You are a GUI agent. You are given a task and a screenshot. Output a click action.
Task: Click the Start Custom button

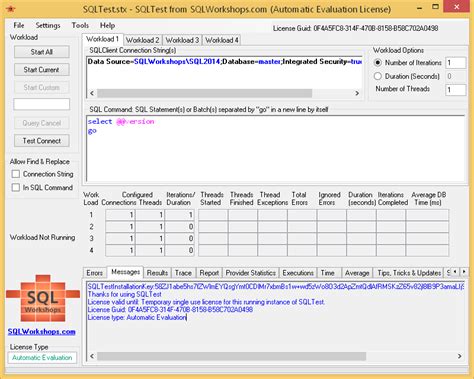point(42,87)
